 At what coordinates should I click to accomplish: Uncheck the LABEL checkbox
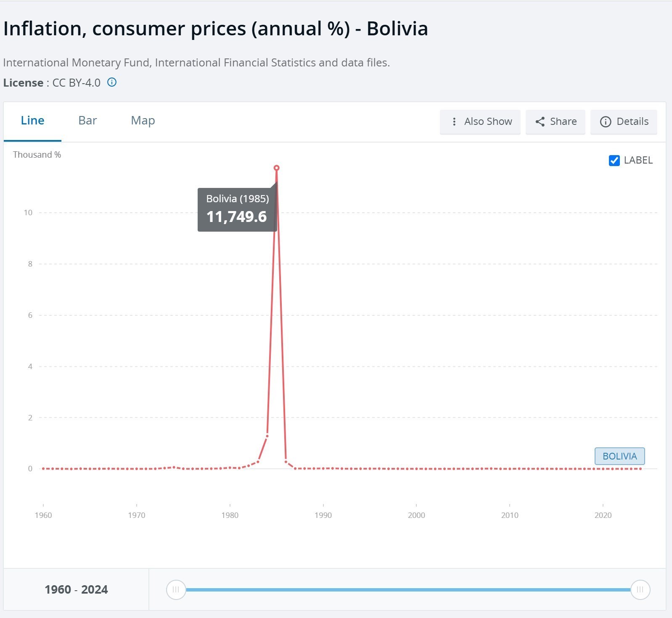614,160
